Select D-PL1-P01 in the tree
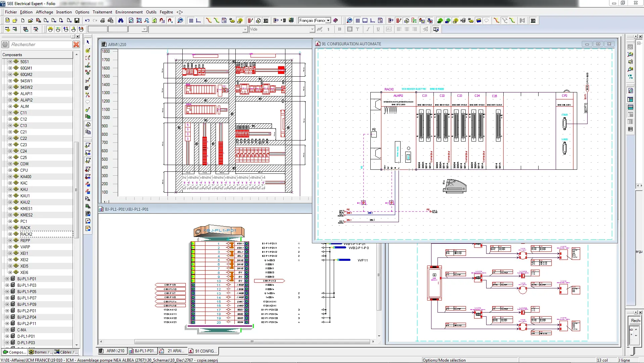The image size is (644, 363). (x=26, y=336)
